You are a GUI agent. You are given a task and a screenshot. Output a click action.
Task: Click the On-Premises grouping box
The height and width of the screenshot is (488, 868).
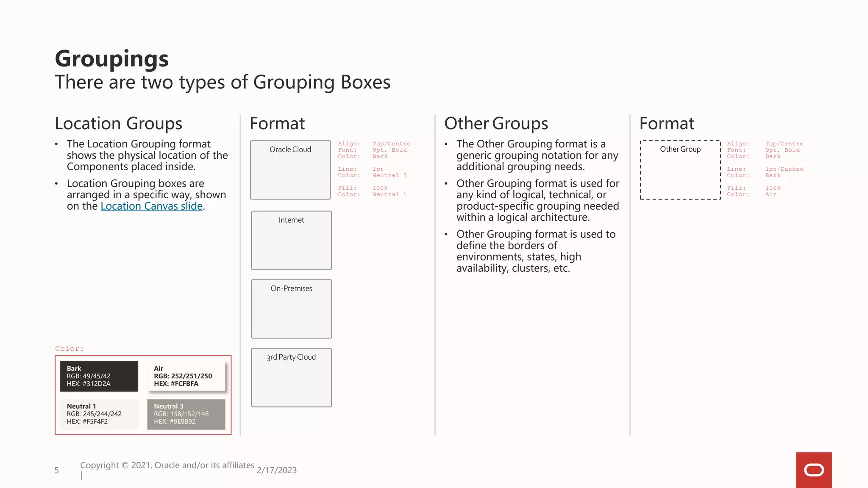coord(291,309)
